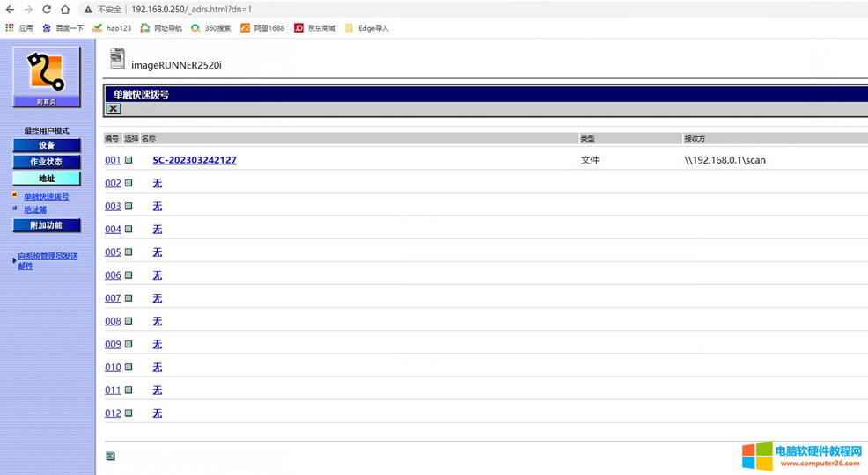
Task: Click the return-to-top icon at page bottom
Action: 110,456
